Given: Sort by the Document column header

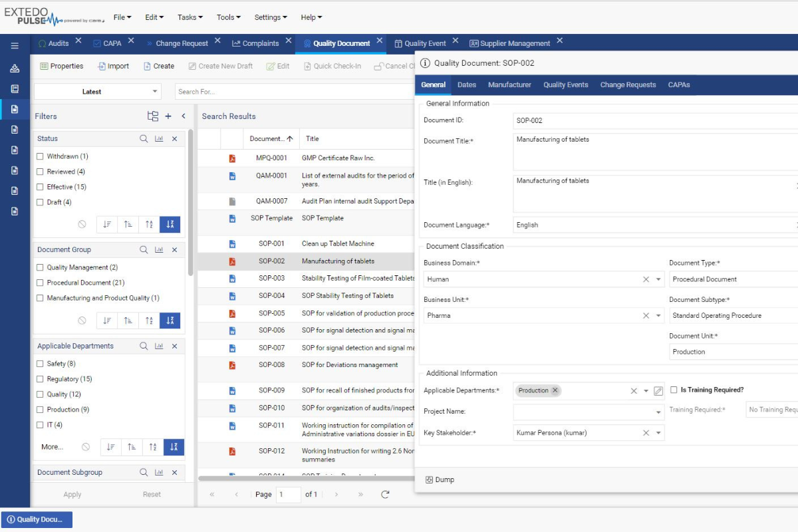Looking at the screenshot, I should tap(271, 139).
